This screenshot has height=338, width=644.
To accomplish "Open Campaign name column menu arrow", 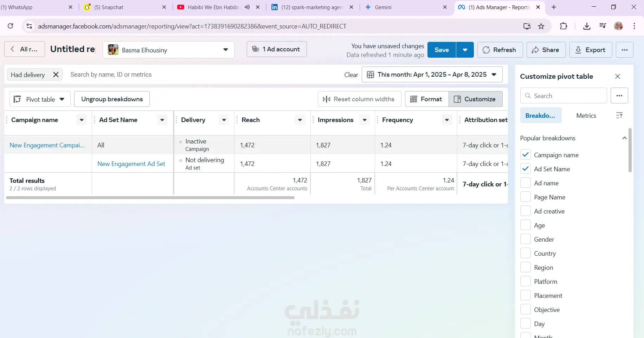I will [x=82, y=120].
